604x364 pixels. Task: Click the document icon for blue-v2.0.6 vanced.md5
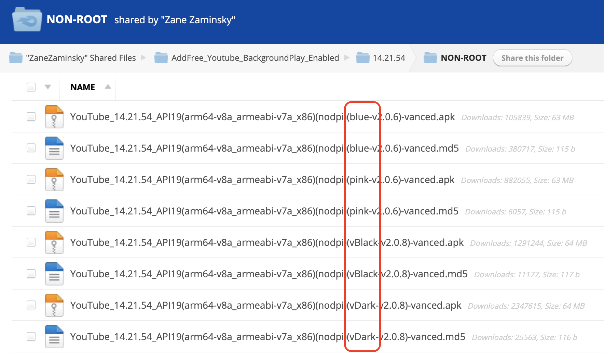pyautogui.click(x=54, y=148)
